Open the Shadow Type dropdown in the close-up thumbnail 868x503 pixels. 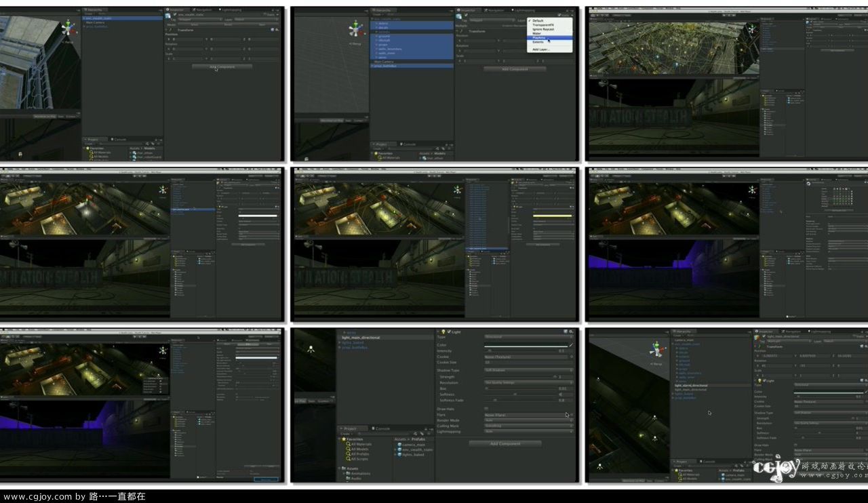528,370
